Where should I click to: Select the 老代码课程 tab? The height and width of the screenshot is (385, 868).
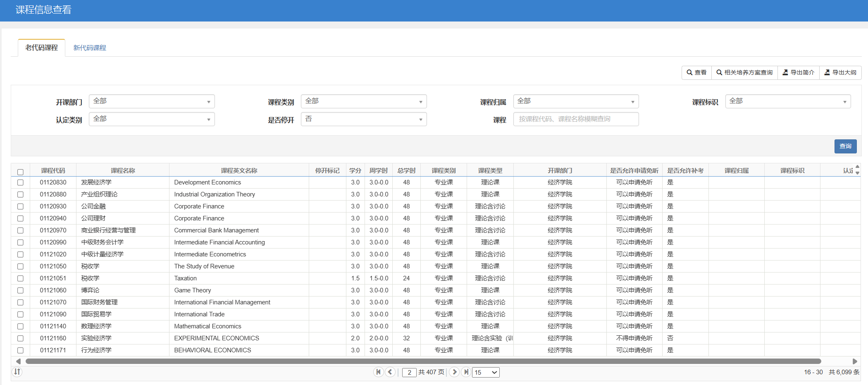pos(41,48)
